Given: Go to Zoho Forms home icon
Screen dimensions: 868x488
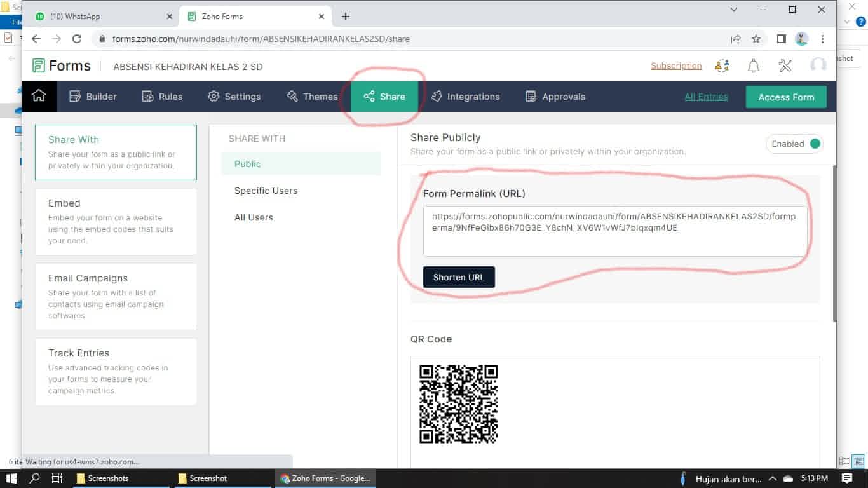Looking at the screenshot, I should tap(39, 97).
